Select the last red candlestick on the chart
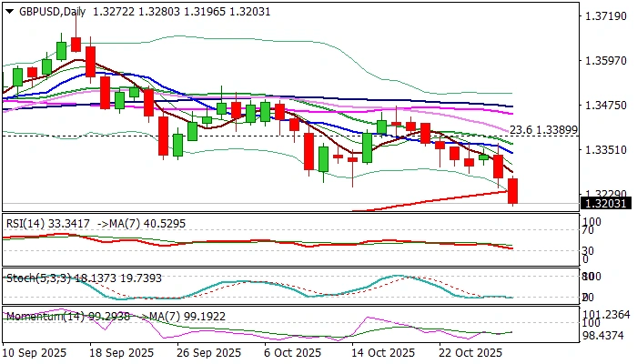Viewport: 637px width, 364px height. point(513,191)
